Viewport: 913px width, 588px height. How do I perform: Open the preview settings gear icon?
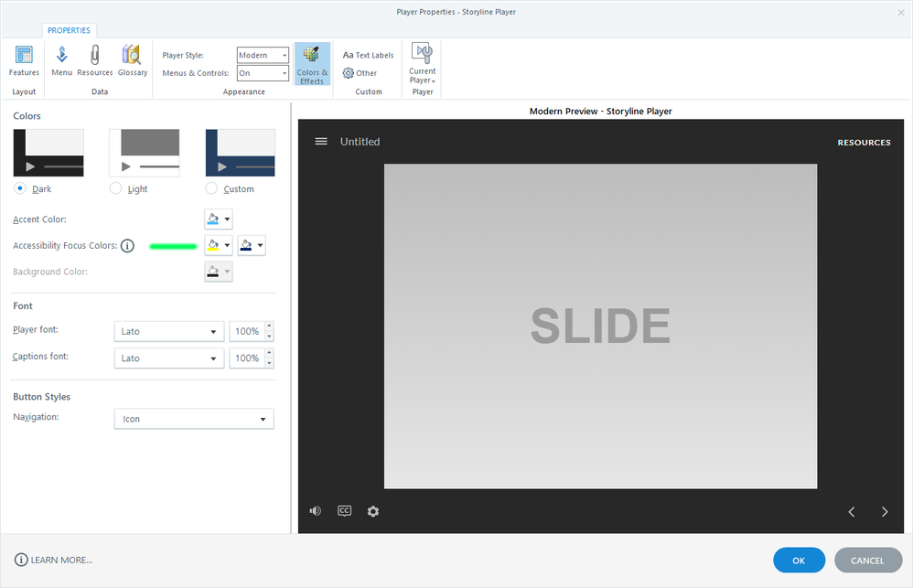373,511
